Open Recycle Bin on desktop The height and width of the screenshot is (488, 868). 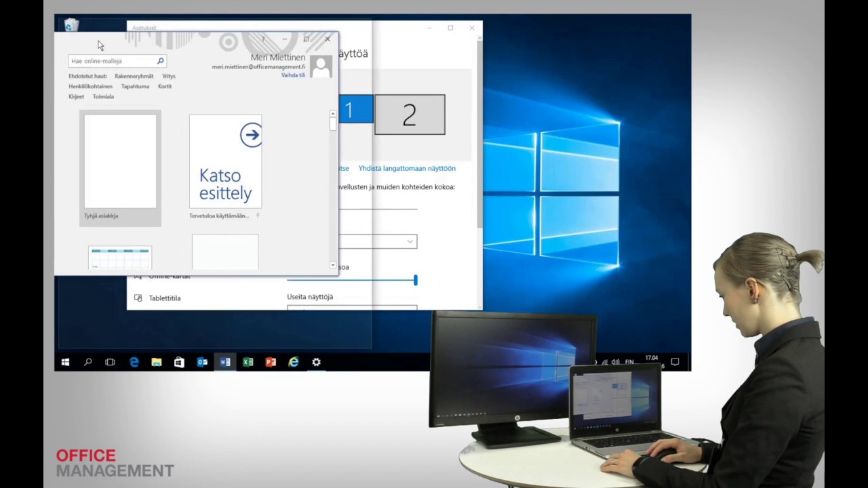71,25
